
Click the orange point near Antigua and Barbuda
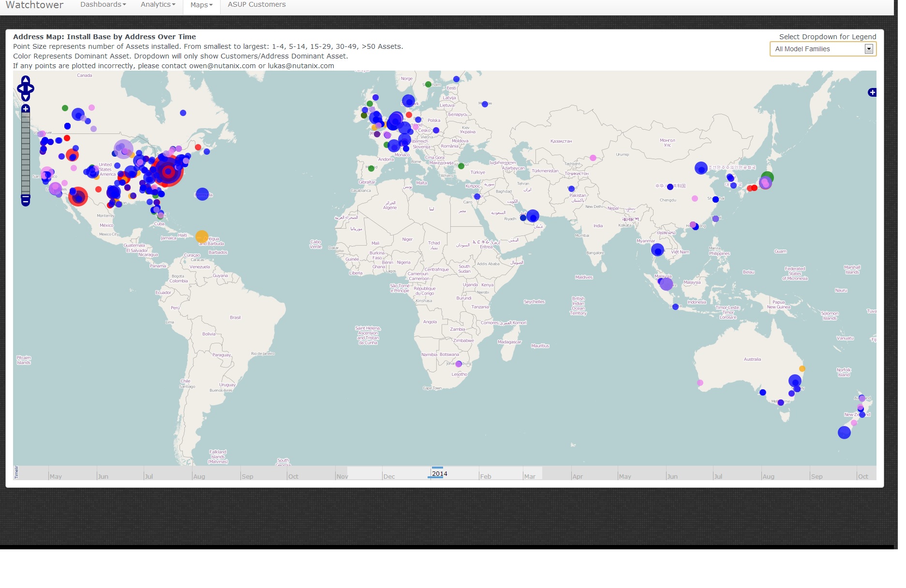tap(202, 236)
